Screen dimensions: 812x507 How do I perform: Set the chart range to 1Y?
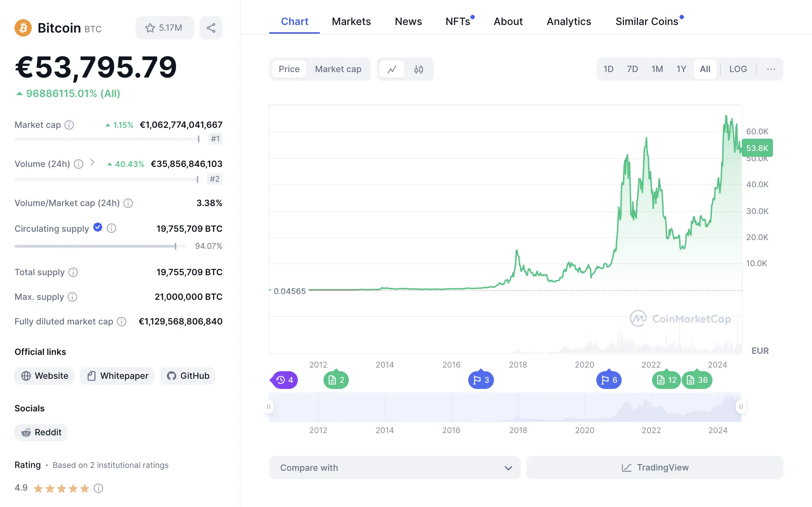(x=681, y=69)
